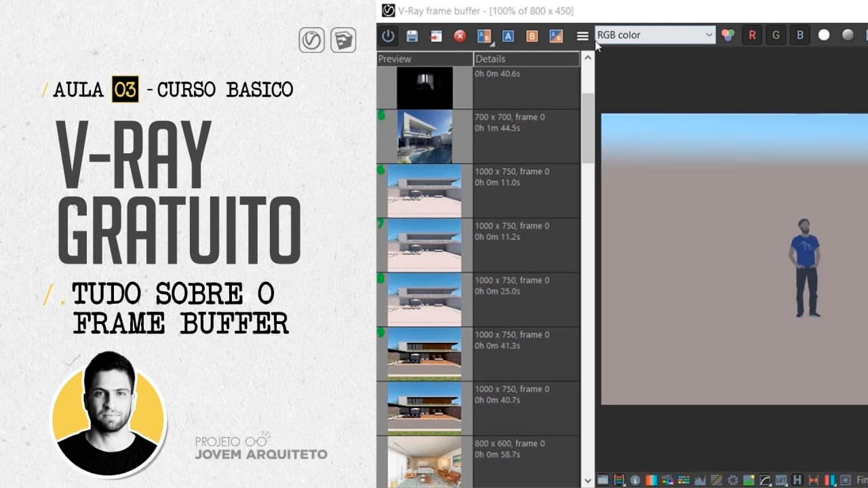Open the A/B compare mode dropdown icon
The height and width of the screenshot is (488, 868).
click(x=484, y=36)
